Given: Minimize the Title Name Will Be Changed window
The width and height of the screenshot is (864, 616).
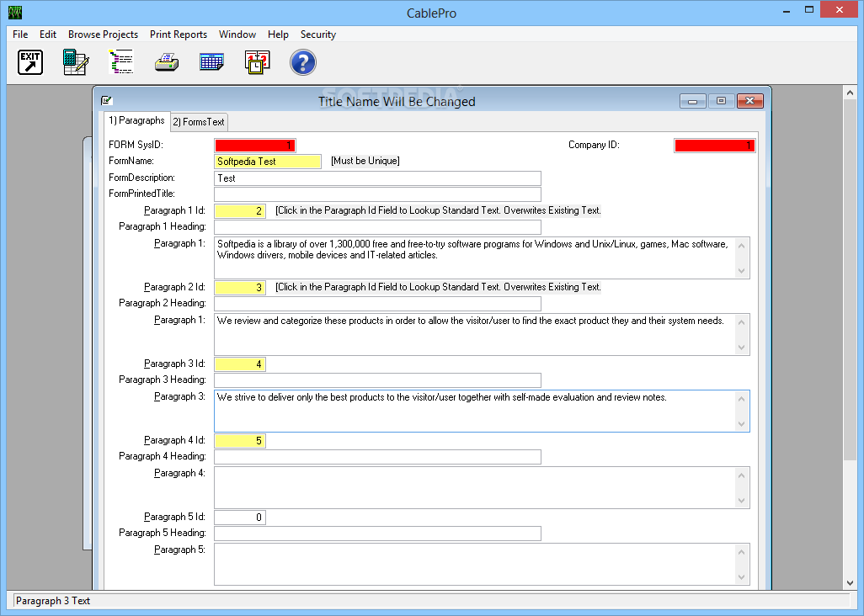Looking at the screenshot, I should (693, 101).
